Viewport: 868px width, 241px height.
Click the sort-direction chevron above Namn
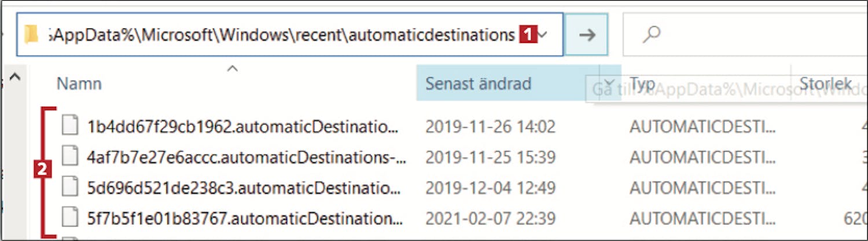233,69
